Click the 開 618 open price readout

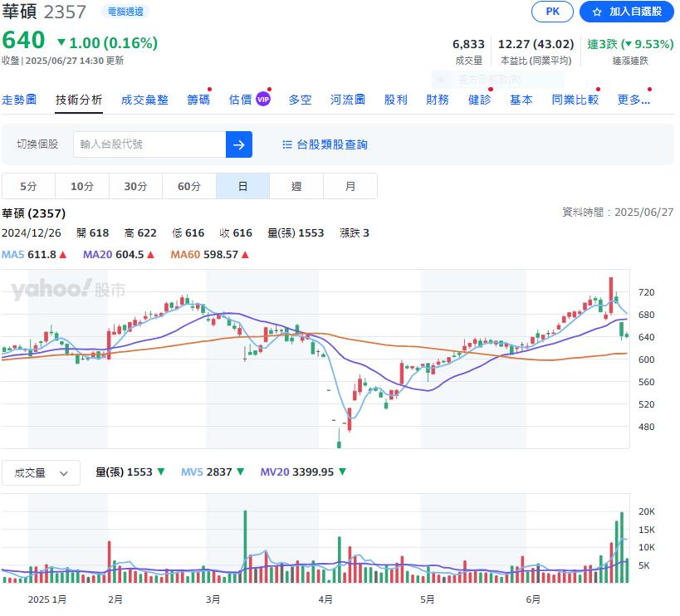coord(92,232)
